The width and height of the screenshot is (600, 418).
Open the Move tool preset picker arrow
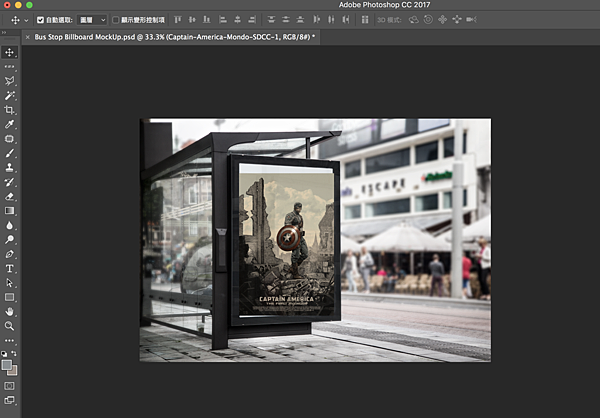click(25, 19)
